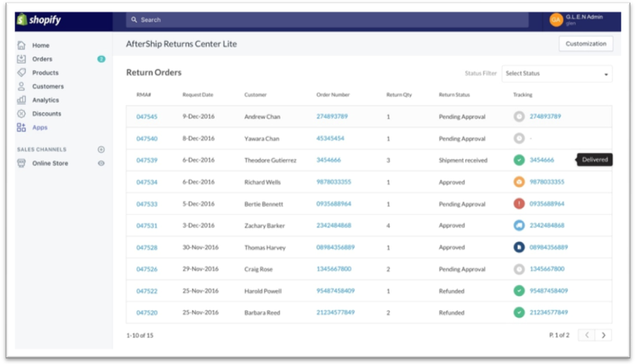This screenshot has height=364, width=636.
Task: Open RMA 047545
Action: 147,117
